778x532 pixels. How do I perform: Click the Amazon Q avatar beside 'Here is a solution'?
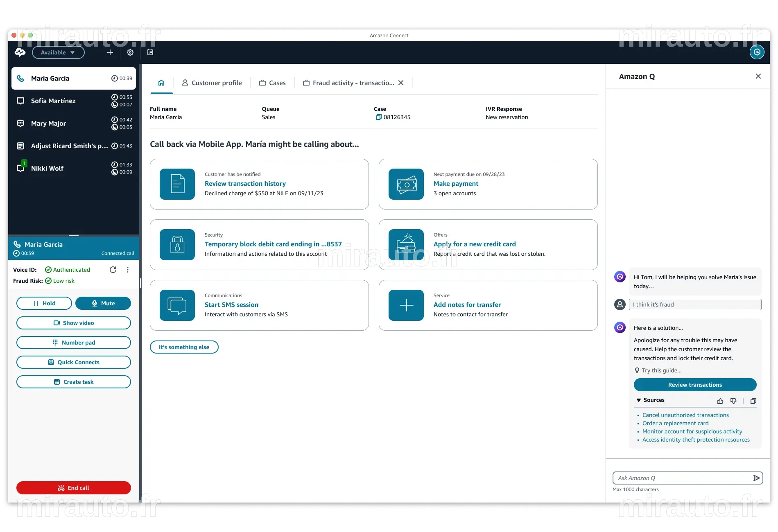pyautogui.click(x=620, y=327)
